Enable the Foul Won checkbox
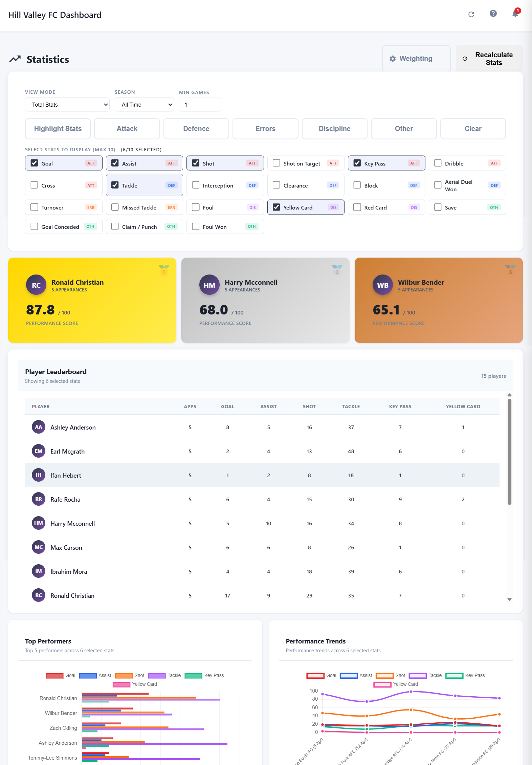Image resolution: width=532 pixels, height=765 pixels. [x=196, y=226]
